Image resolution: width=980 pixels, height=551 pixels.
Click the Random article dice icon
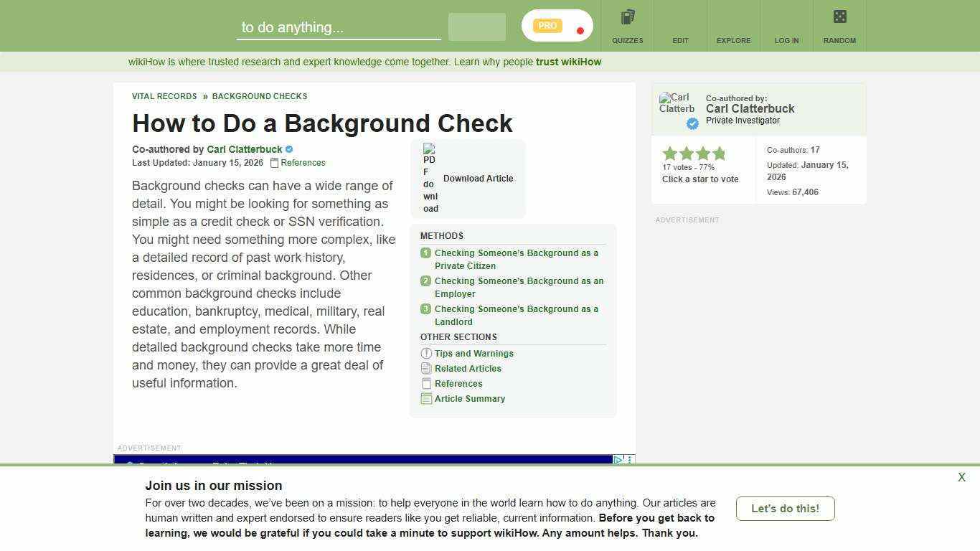pos(839,18)
